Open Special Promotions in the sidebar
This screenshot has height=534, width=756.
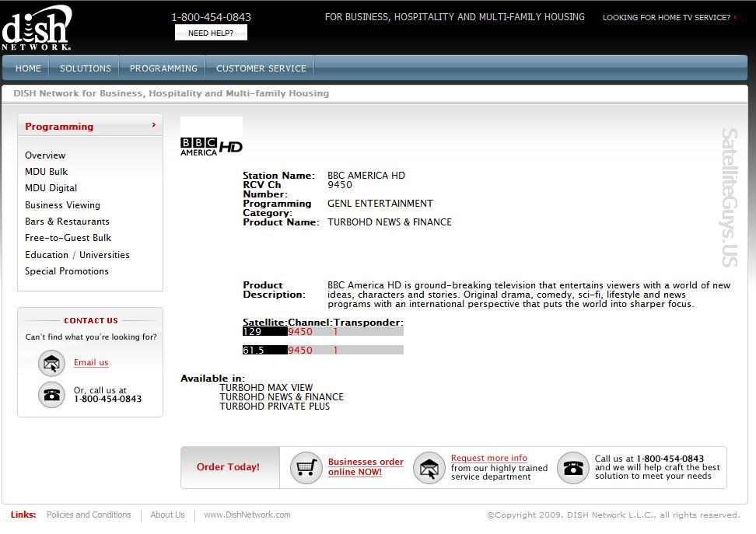click(67, 271)
